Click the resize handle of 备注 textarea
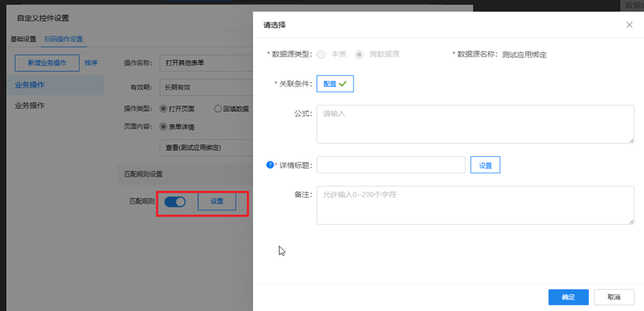Image resolution: width=644 pixels, height=311 pixels. click(x=631, y=222)
